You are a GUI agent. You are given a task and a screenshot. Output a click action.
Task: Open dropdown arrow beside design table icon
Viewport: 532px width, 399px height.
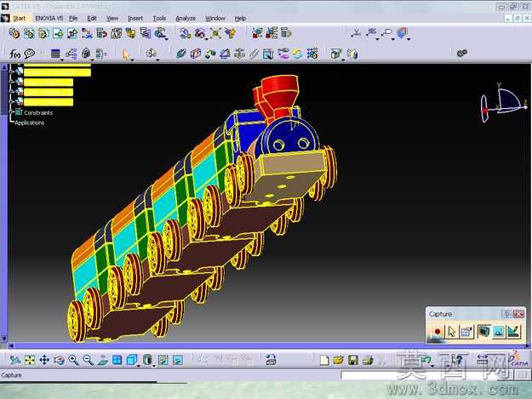62,60
